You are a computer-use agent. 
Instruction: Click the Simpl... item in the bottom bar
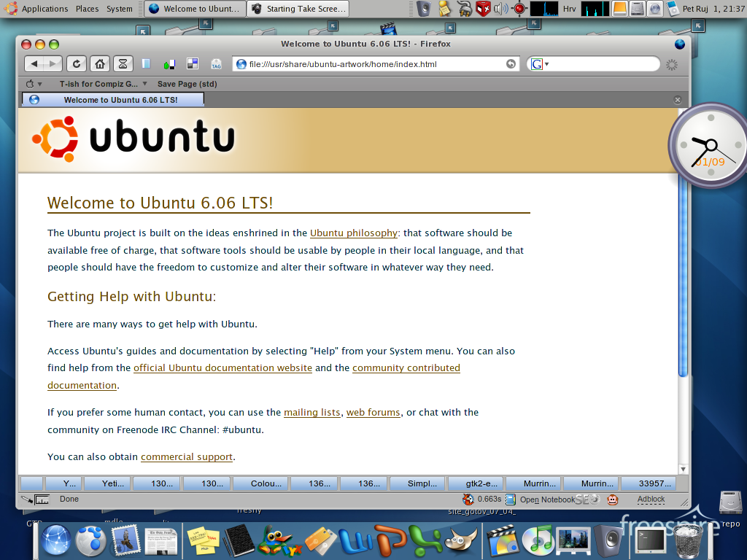(417, 483)
